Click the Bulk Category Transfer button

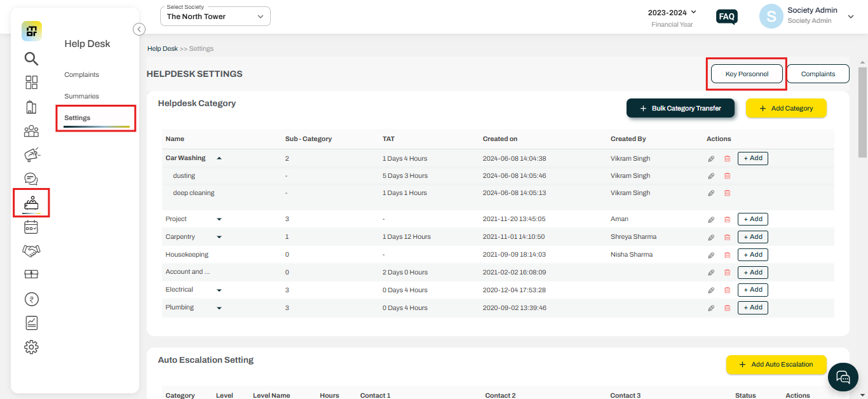(x=680, y=108)
